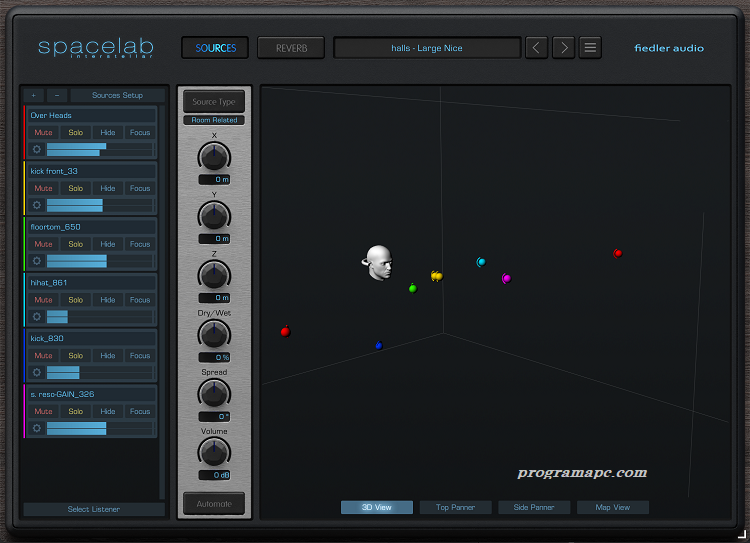Focus the kick_830 source

pos(140,355)
